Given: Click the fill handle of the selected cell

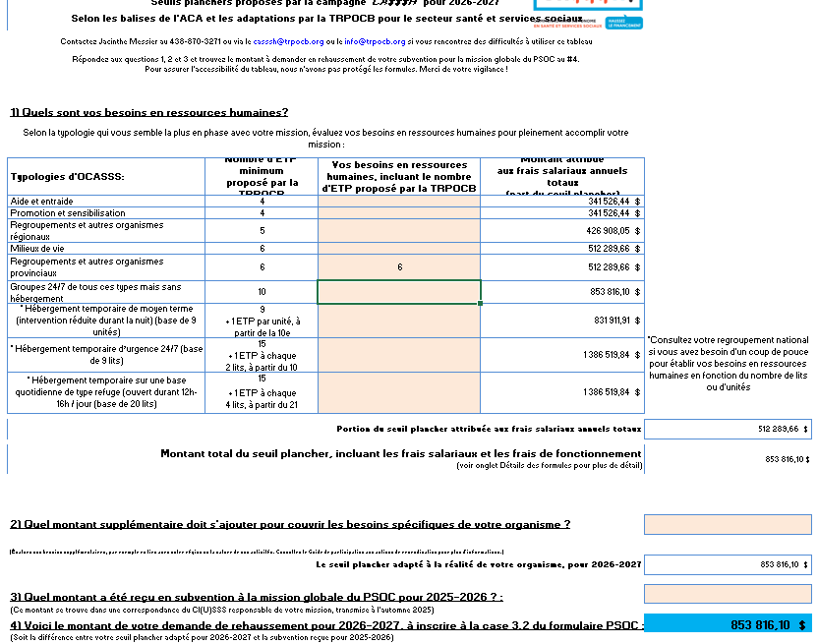Looking at the screenshot, I should click(x=481, y=304).
